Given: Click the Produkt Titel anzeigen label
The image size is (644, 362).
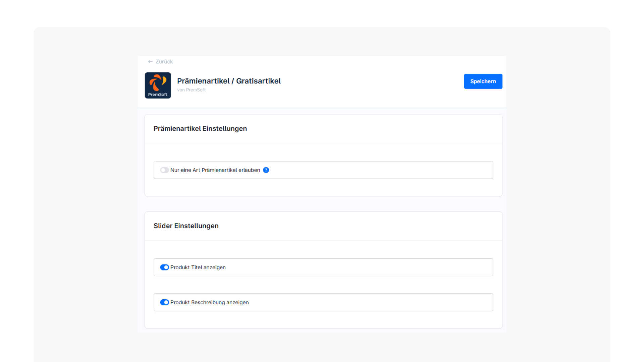Looking at the screenshot, I should (x=198, y=267).
